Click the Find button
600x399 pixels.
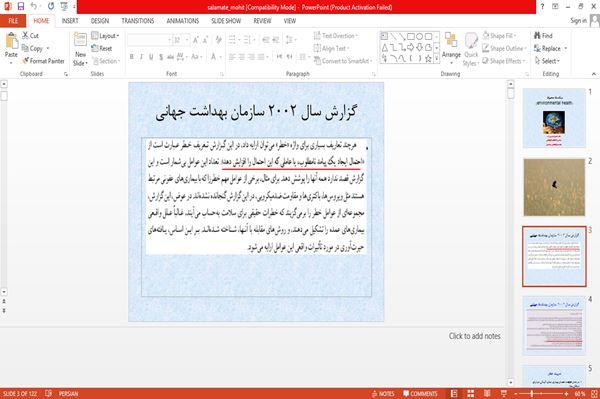pos(543,36)
